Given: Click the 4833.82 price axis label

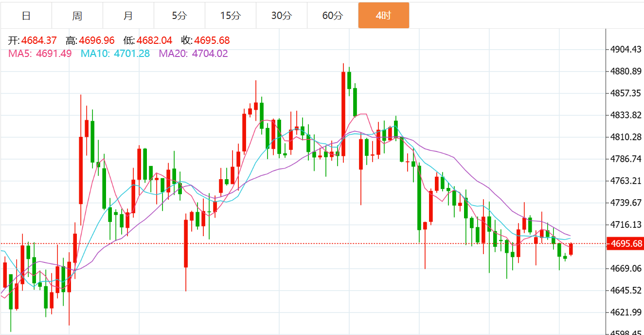Looking at the screenshot, I should point(626,115).
